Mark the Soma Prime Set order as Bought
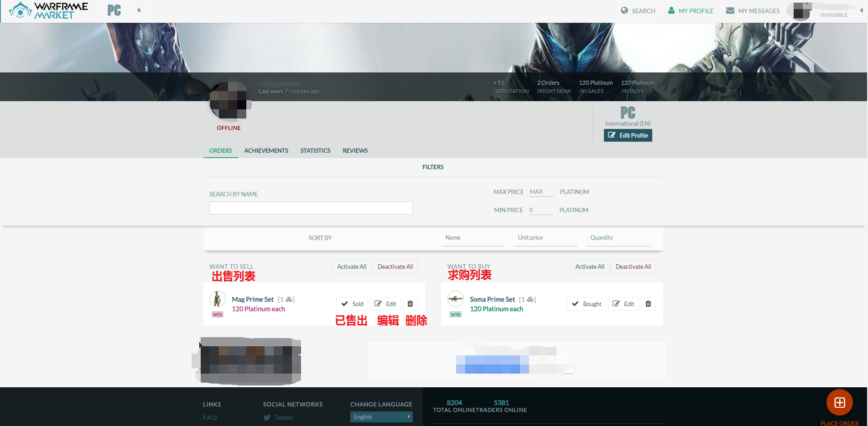The image size is (868, 426). 587,304
